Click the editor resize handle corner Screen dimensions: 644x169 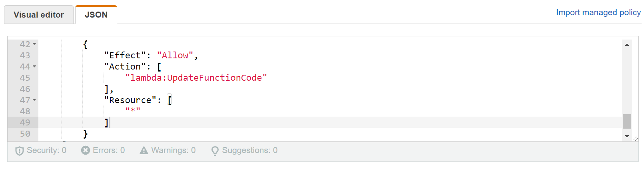tap(635, 138)
